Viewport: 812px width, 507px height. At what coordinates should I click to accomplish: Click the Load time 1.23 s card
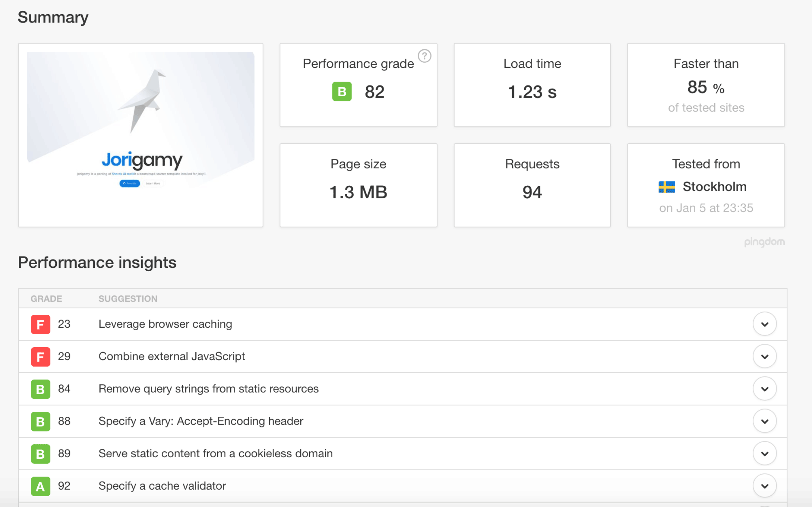click(532, 85)
